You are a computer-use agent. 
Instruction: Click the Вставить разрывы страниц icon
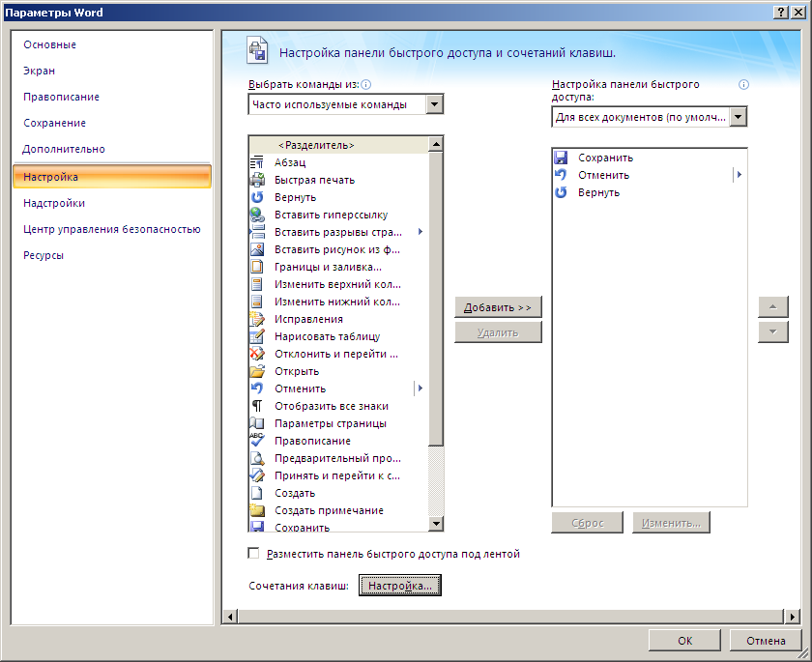coord(257,232)
